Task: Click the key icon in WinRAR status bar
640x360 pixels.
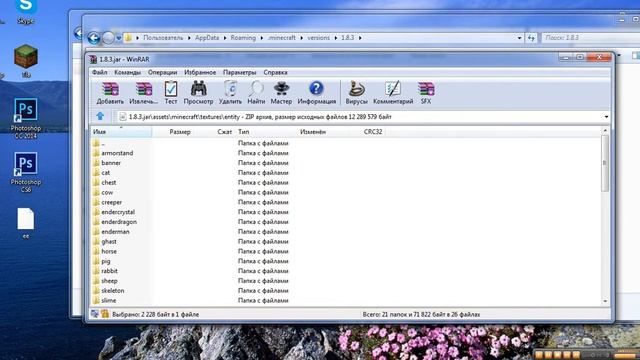Action: pos(105,313)
